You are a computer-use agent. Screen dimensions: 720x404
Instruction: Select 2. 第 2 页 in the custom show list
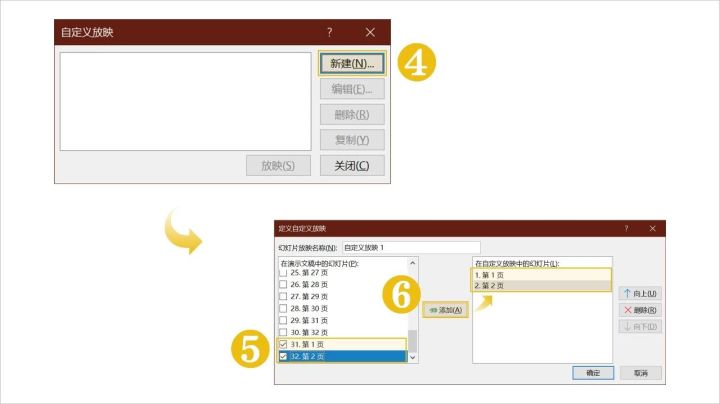click(542, 286)
